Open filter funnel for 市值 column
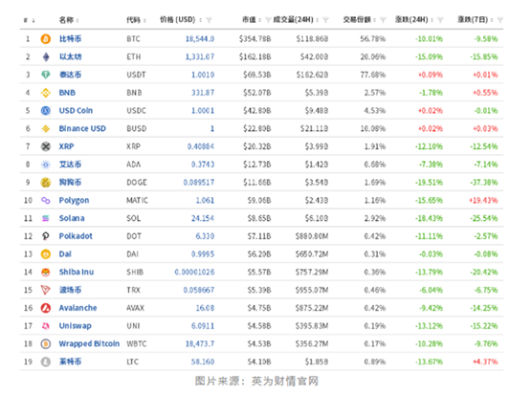The image size is (532, 394). [268, 20]
